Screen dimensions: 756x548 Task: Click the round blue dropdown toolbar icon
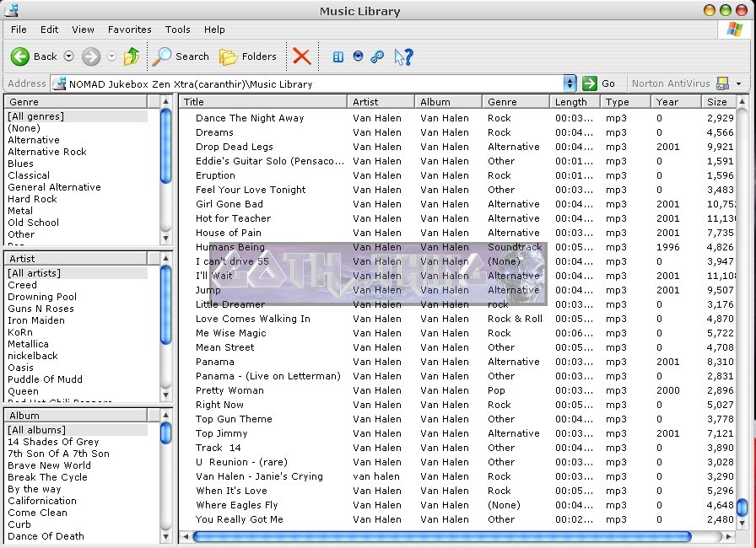tap(358, 56)
